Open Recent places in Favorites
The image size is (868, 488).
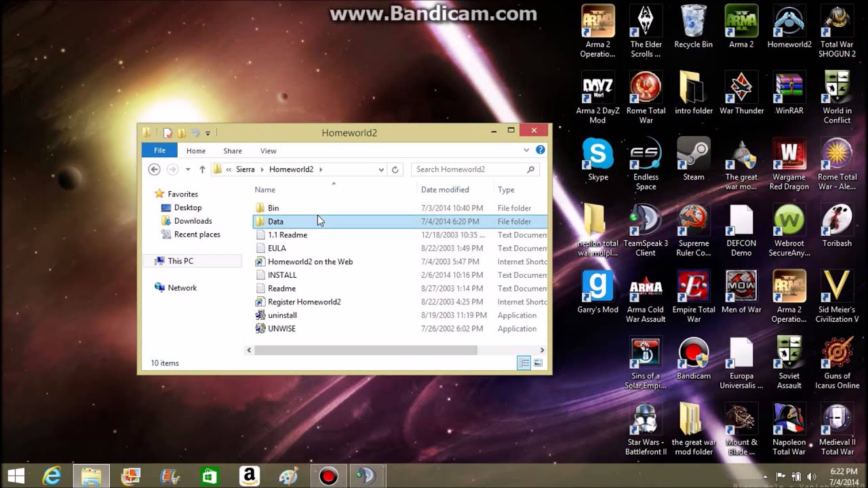point(191,235)
